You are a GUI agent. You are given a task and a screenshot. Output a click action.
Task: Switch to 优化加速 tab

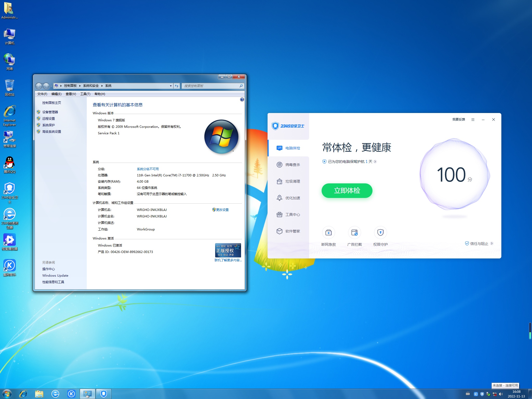point(288,198)
